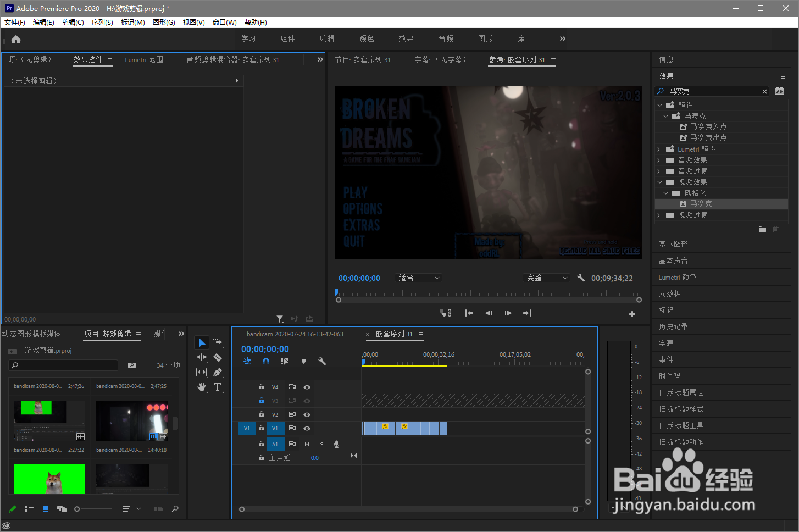Image resolution: width=799 pixels, height=532 pixels.
Task: Open timeline display settings wrench
Action: (x=322, y=361)
